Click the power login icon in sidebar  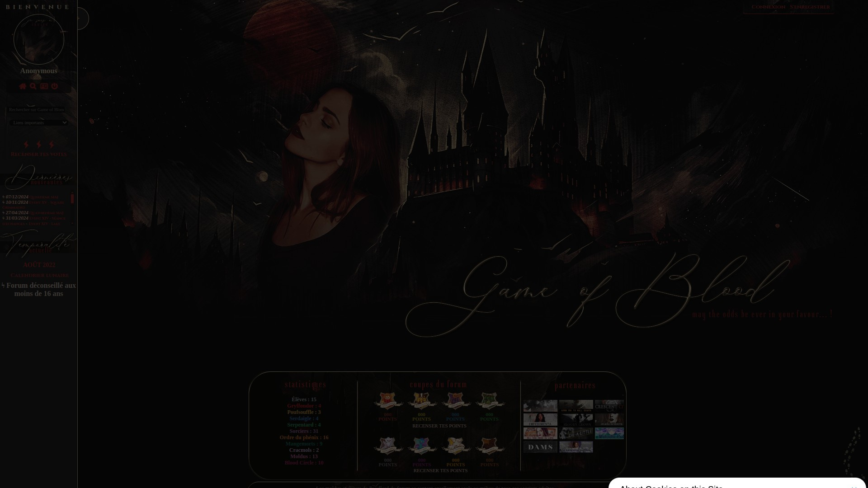tap(54, 86)
